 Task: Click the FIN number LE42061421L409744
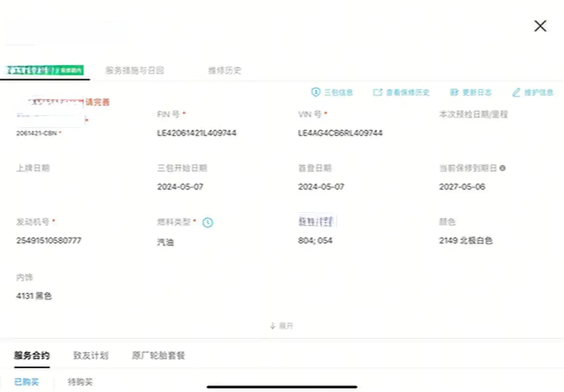[196, 133]
